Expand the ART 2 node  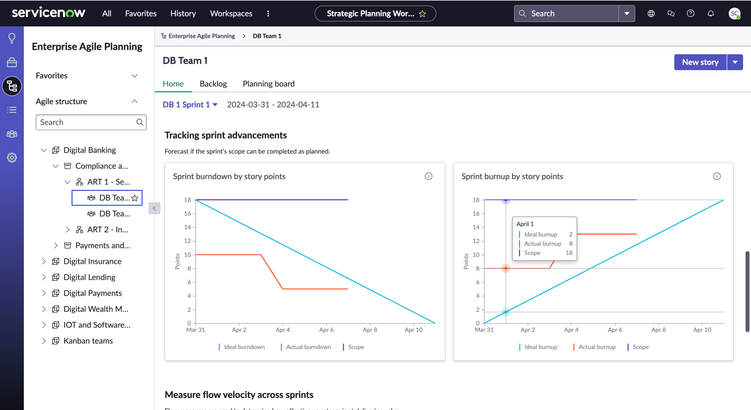[68, 229]
